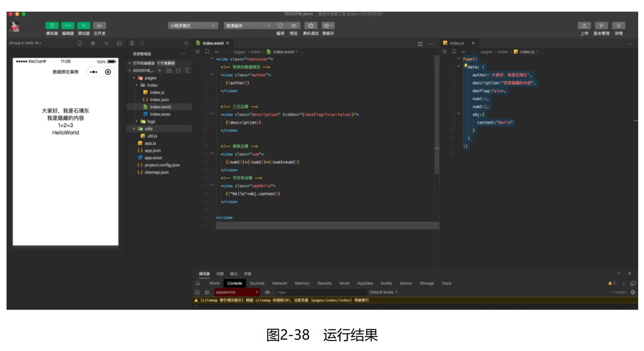Image resolution: width=644 pixels, height=351 pixels.
Task: Open the Default levels dropdown
Action: [383, 292]
